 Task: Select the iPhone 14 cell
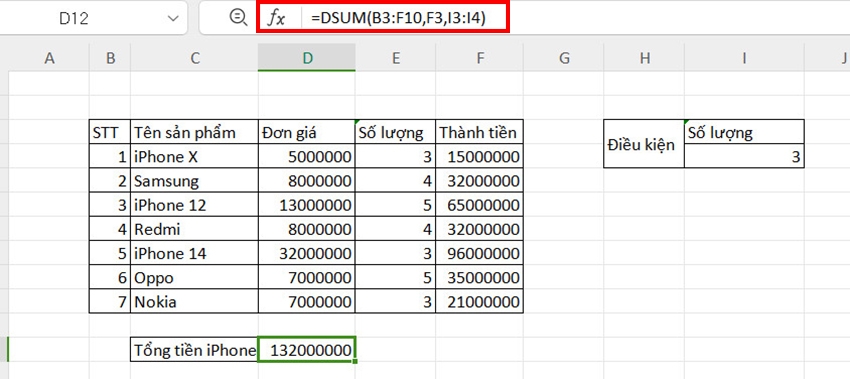coord(195,253)
